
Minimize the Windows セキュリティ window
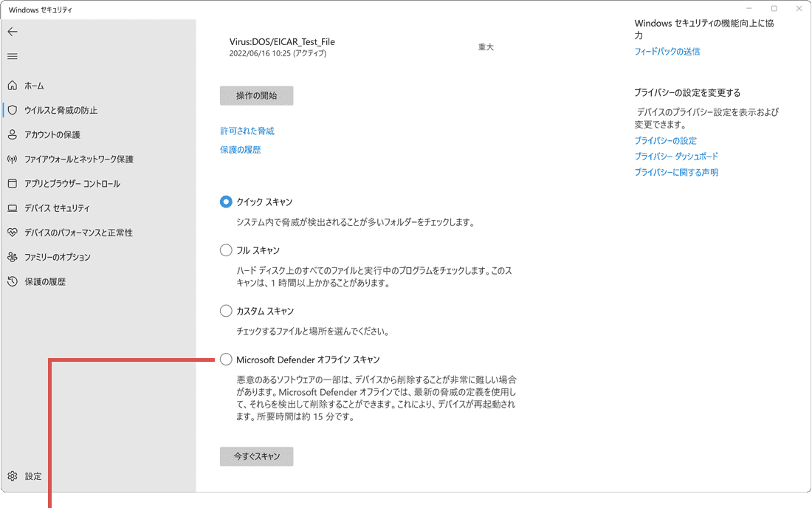[x=749, y=9]
